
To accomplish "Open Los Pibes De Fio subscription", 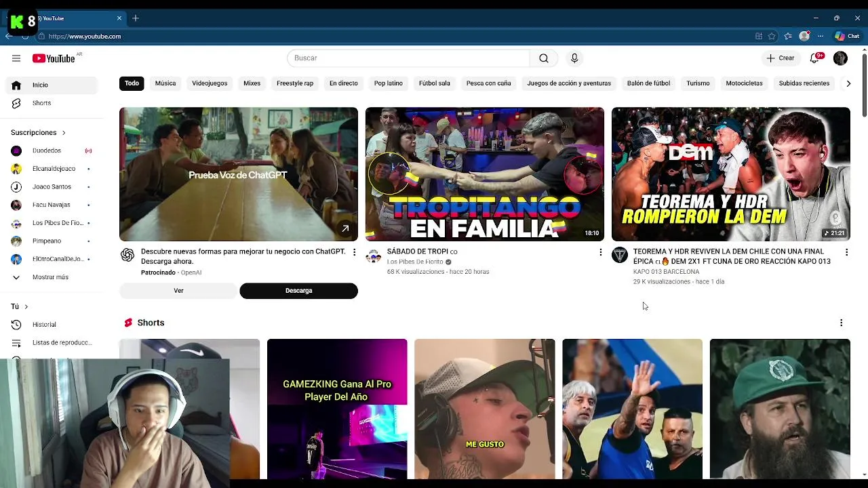I will [x=53, y=223].
